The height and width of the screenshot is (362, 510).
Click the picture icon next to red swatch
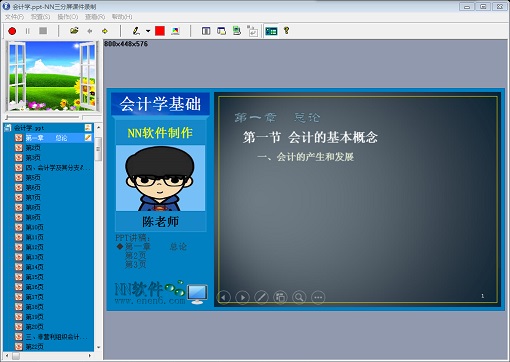click(x=175, y=31)
